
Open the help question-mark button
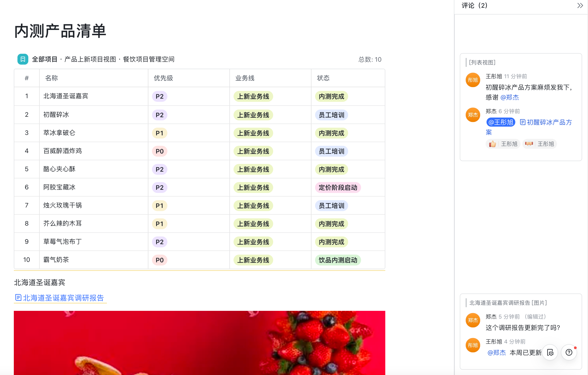pyautogui.click(x=569, y=352)
